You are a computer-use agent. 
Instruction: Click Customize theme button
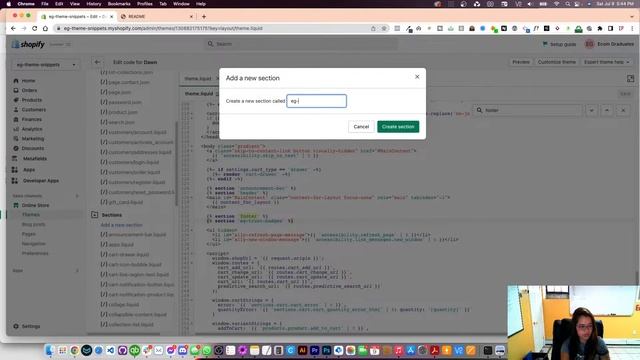tap(557, 62)
